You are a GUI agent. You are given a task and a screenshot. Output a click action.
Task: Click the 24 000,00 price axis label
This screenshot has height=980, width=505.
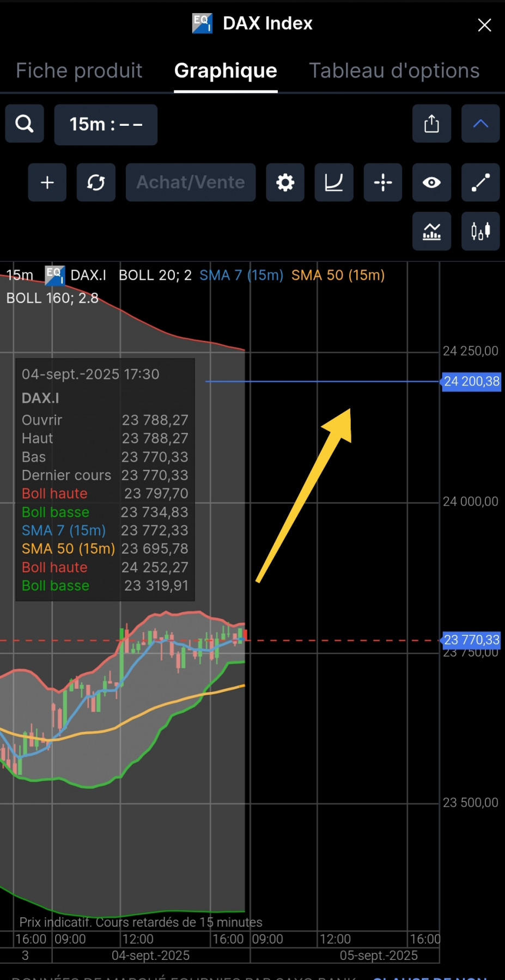tap(471, 502)
